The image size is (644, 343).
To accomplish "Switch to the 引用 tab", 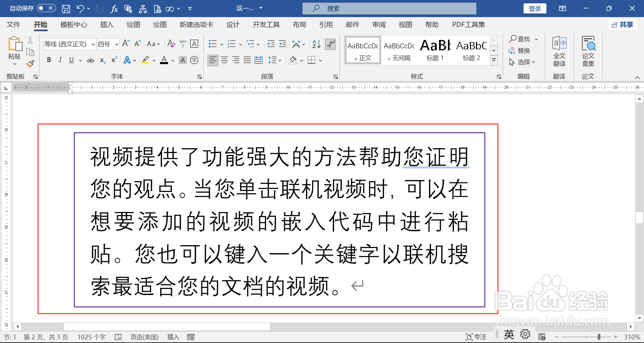I will [x=326, y=24].
